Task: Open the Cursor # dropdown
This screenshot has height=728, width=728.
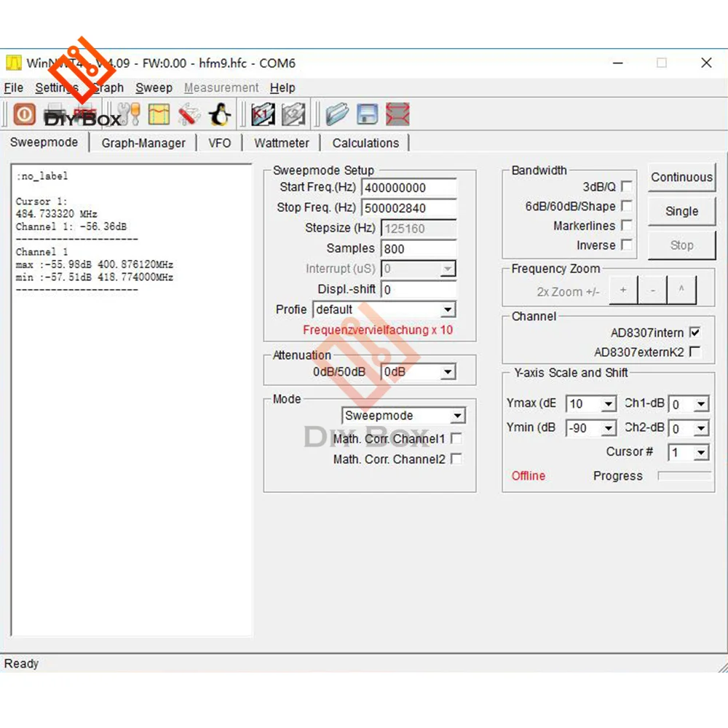Action: click(689, 452)
